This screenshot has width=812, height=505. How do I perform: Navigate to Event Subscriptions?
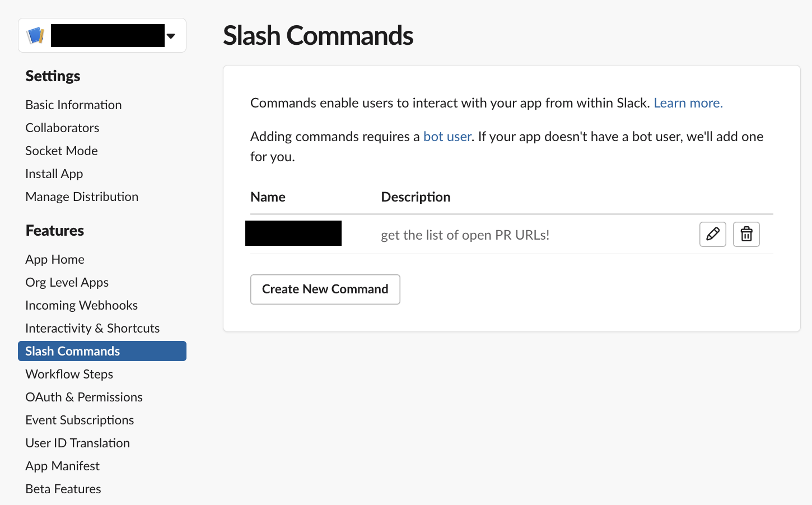click(80, 420)
